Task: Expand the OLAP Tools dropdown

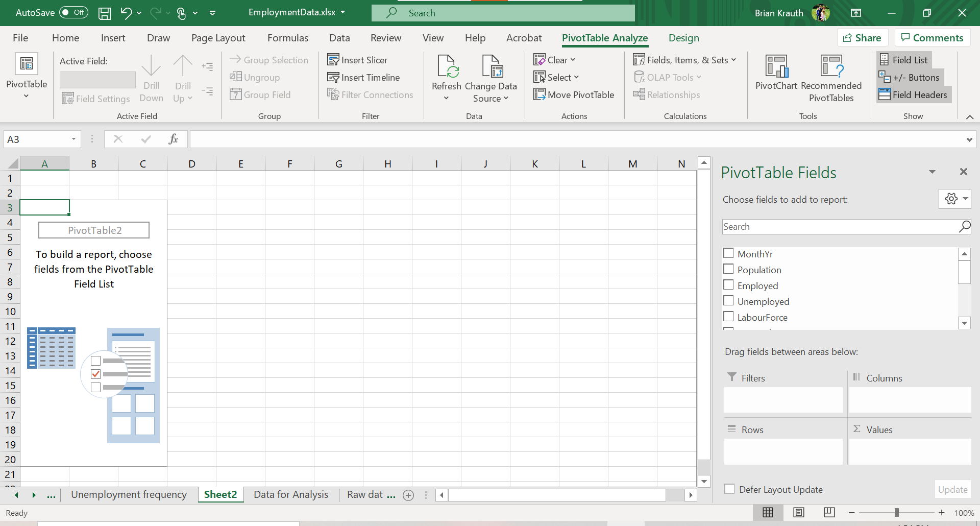Action: 668,77
